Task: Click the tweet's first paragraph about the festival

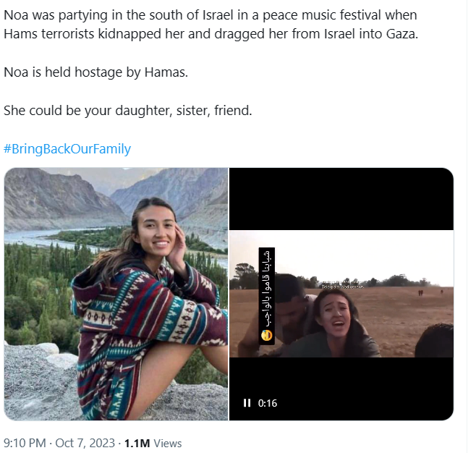Action: coord(210,25)
